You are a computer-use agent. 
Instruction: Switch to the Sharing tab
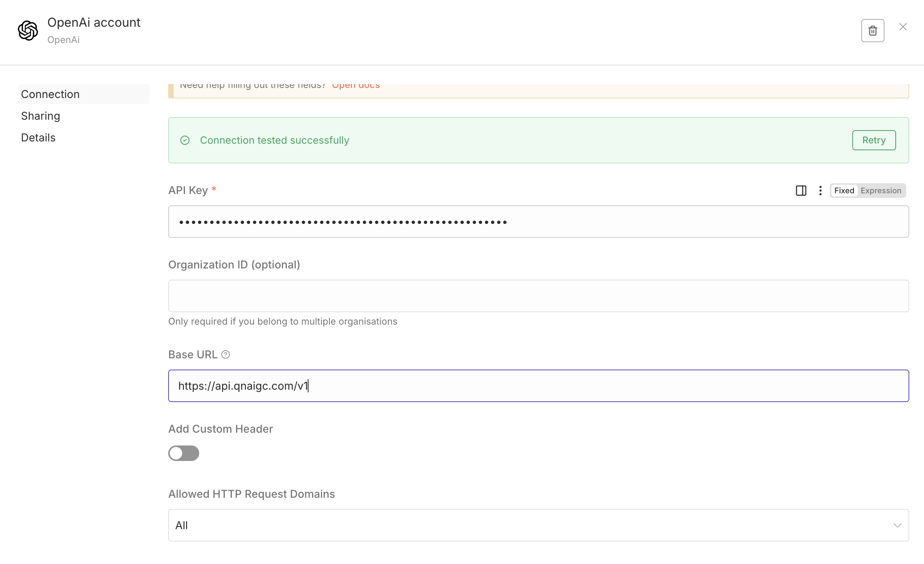[x=41, y=116]
